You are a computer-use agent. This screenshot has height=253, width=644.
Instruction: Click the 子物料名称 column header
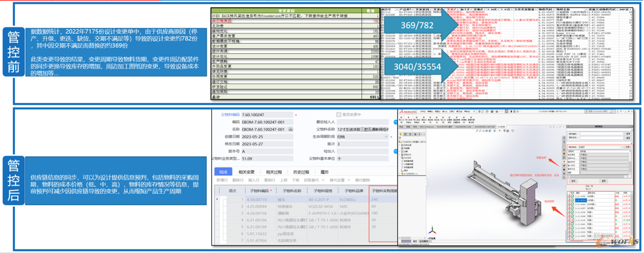[x=291, y=191]
